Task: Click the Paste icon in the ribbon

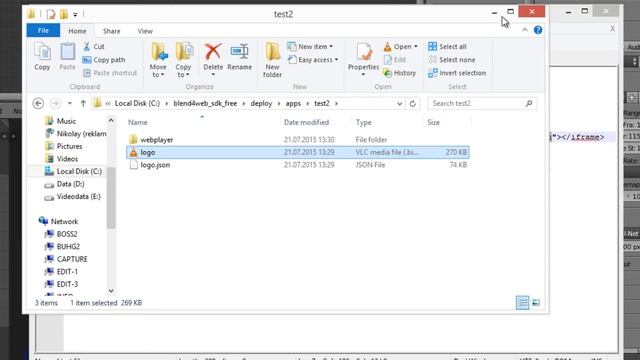Action: pyautogui.click(x=67, y=57)
